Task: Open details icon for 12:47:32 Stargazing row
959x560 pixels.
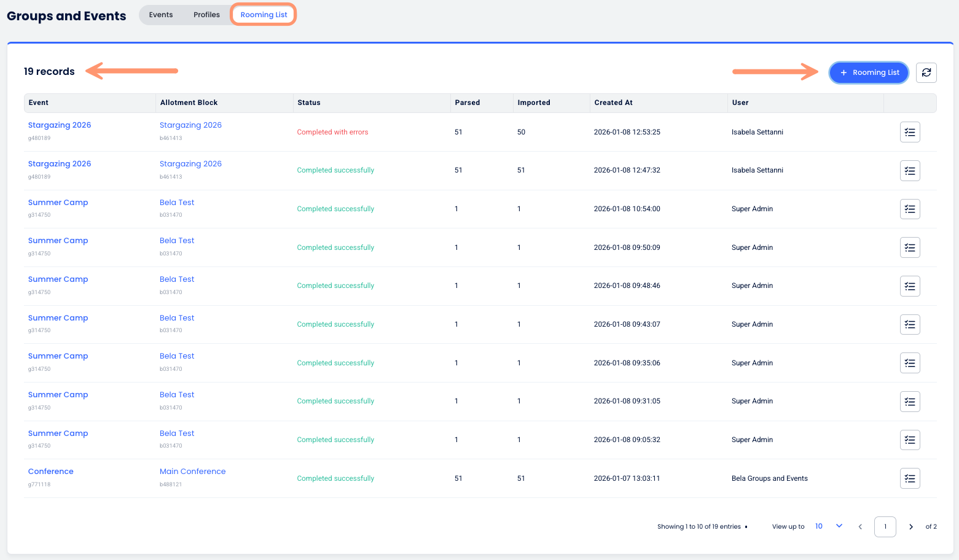Action: (909, 171)
